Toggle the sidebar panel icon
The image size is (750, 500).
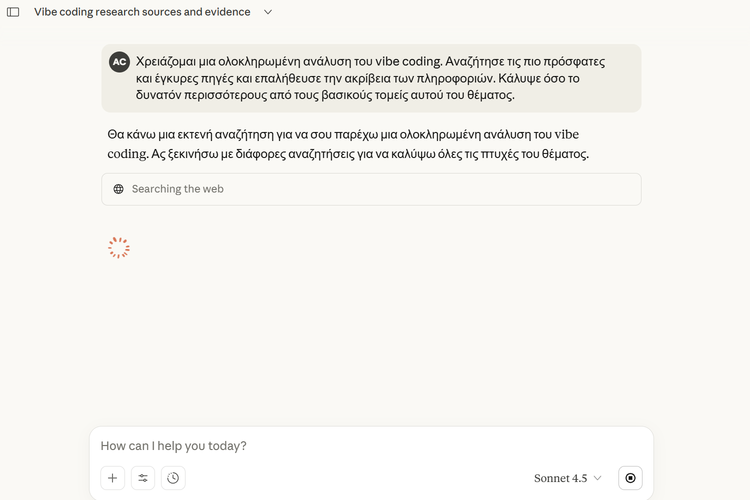coord(13,12)
